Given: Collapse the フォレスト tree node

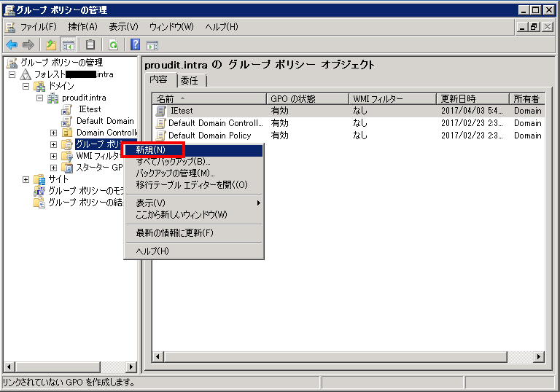Looking at the screenshot, I should tap(12, 74).
